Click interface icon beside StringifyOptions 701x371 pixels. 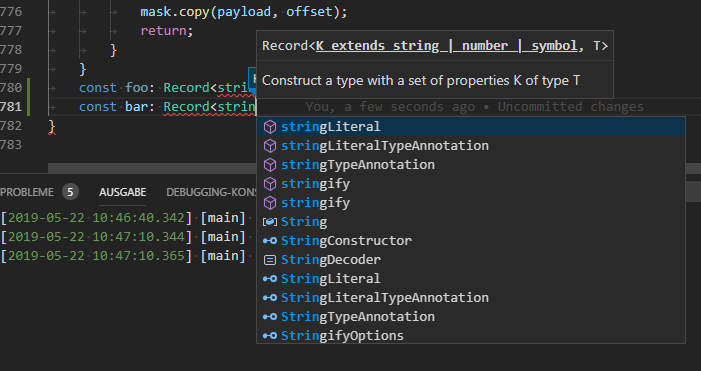tap(270, 336)
